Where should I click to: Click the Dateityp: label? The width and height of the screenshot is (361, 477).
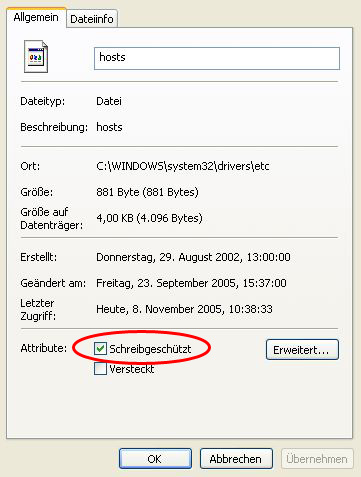43,101
